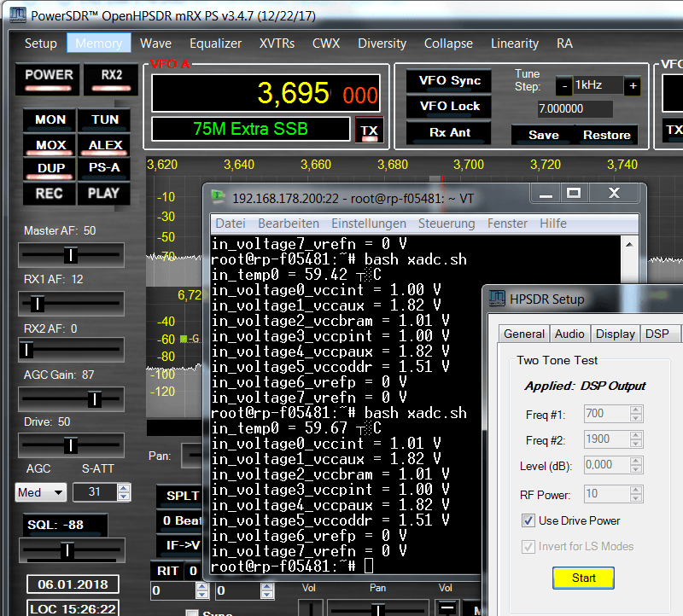
Task: Open Bearbeiten menu in terminal window
Action: [289, 224]
